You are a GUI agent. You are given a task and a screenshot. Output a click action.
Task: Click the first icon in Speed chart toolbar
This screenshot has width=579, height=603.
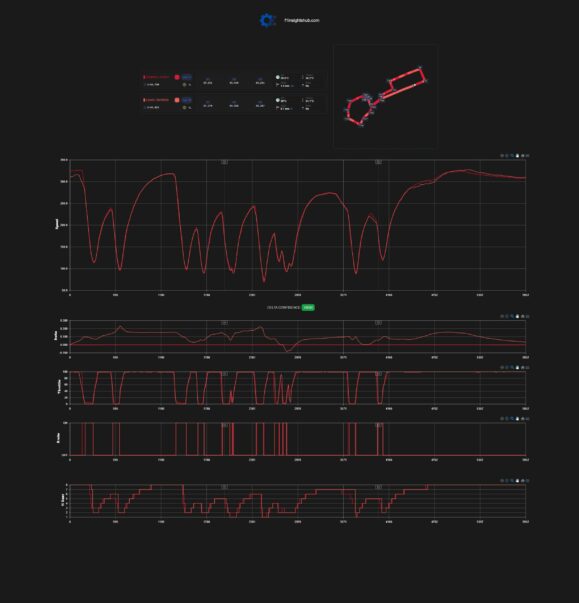(x=502, y=156)
